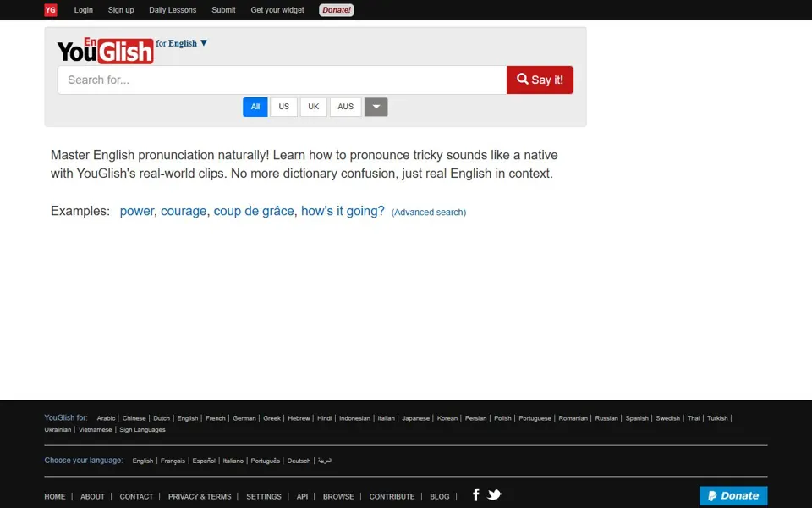Try the example 'coup de grâce'
The height and width of the screenshot is (508, 812).
254,211
